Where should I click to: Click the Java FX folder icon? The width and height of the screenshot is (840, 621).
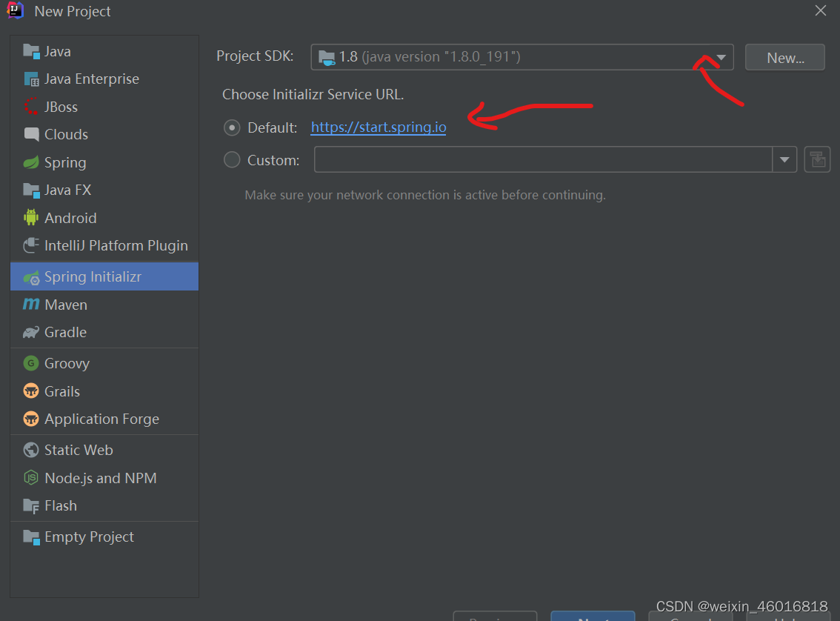[x=31, y=190]
